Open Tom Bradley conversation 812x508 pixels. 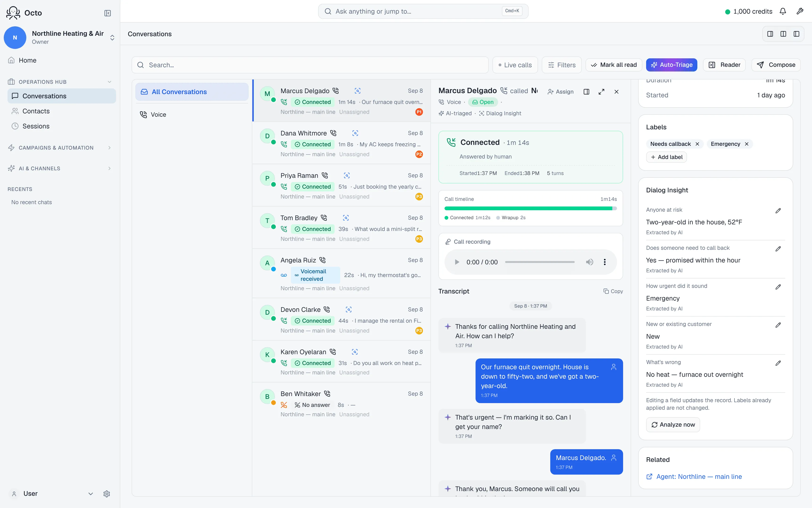tap(341, 228)
